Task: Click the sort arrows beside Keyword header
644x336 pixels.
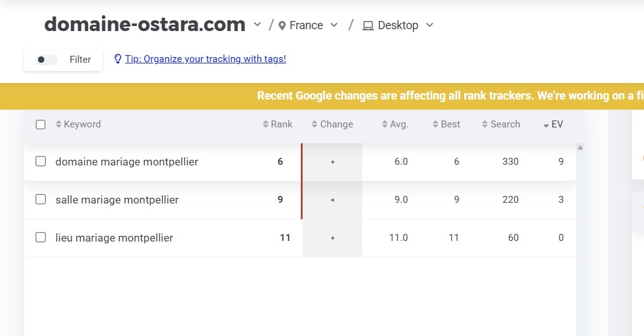Action: pos(59,124)
